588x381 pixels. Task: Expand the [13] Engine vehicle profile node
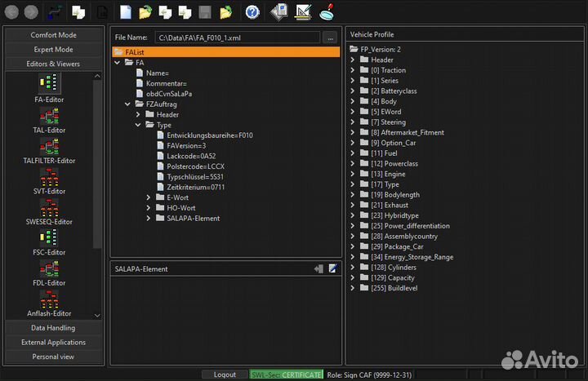(x=353, y=174)
